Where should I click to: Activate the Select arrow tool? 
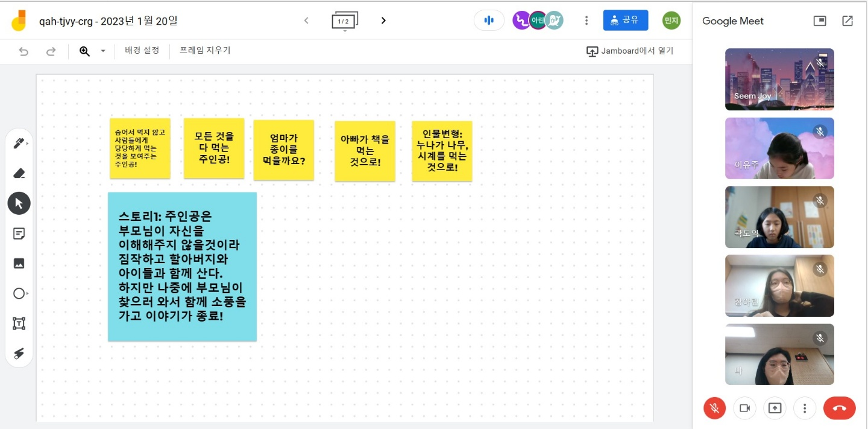(19, 203)
